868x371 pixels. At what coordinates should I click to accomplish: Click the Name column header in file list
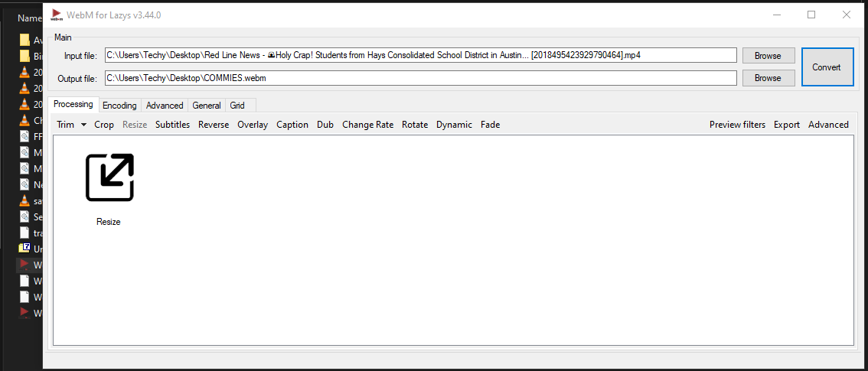pos(30,18)
